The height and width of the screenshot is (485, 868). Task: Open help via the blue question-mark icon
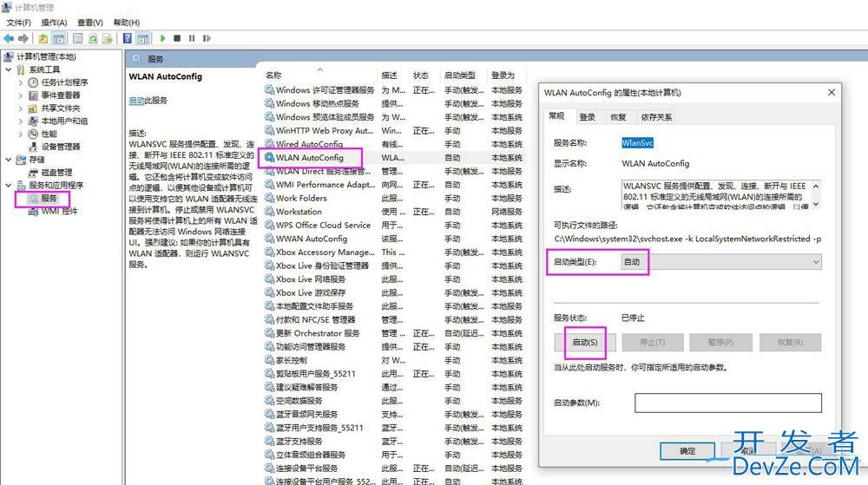(128, 38)
